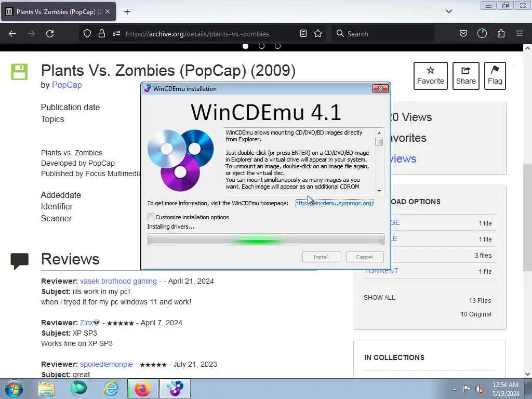The height and width of the screenshot is (399, 532).
Task: Flag this item using Flag button
Action: (495, 76)
